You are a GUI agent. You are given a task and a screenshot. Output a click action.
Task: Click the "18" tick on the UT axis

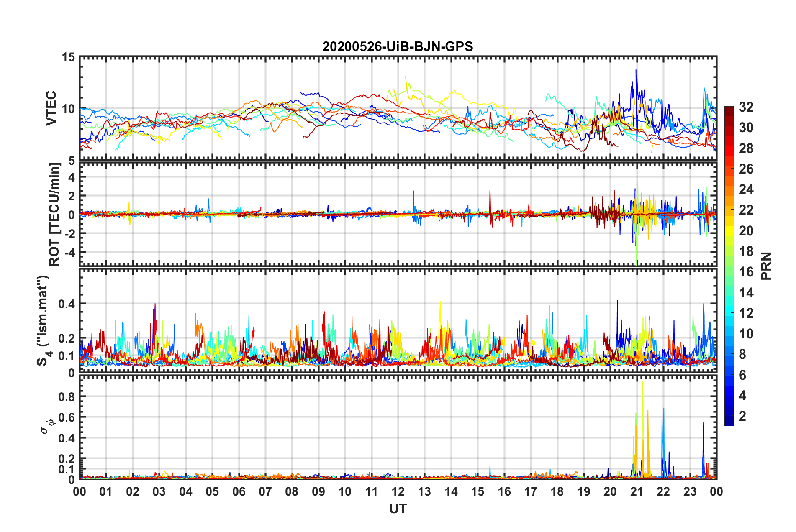(x=557, y=491)
